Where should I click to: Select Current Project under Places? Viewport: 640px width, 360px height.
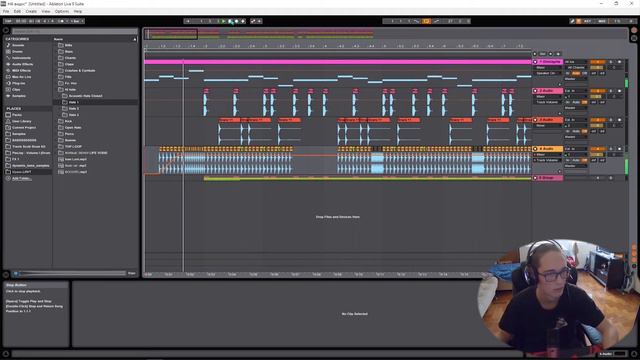point(24,128)
